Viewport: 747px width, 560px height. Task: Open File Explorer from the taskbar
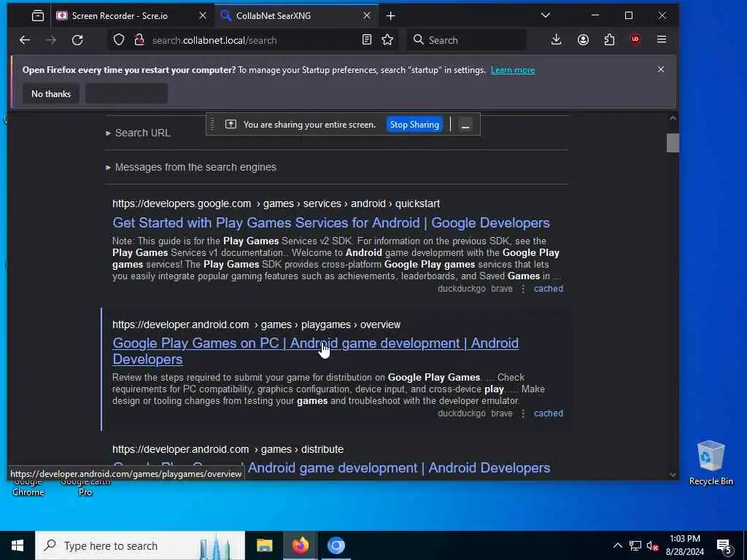tap(264, 545)
